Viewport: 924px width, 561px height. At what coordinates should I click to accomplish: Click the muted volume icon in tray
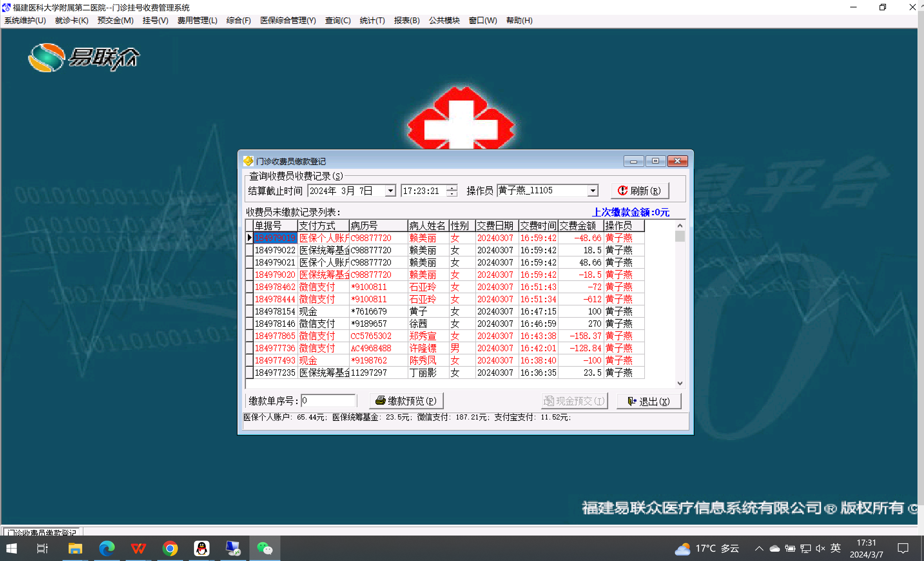(820, 549)
